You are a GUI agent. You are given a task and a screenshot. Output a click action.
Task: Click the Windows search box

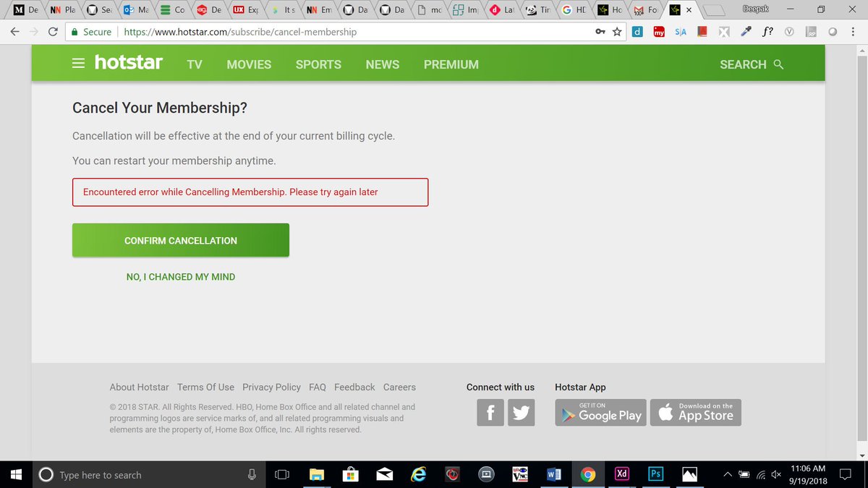150,474
